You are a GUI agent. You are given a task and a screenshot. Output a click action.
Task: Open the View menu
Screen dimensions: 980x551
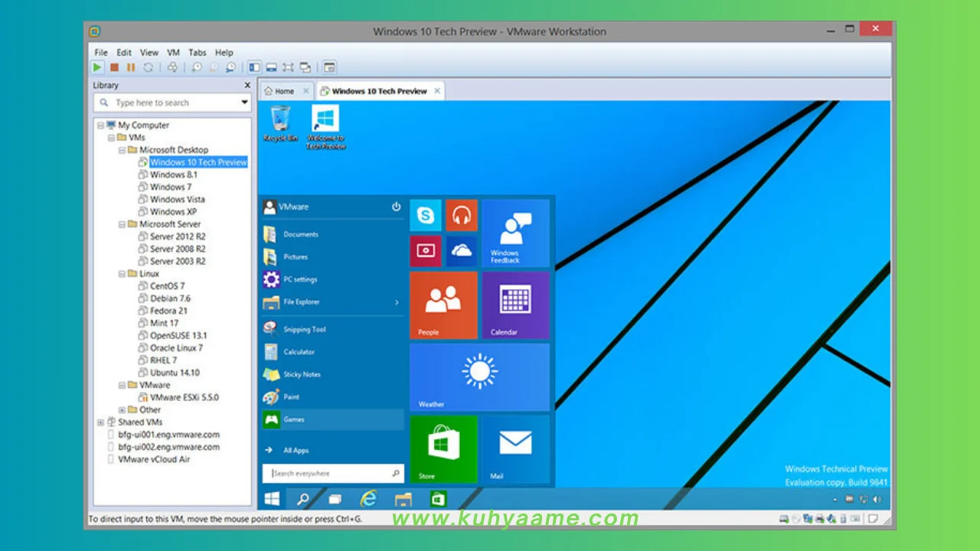point(149,53)
